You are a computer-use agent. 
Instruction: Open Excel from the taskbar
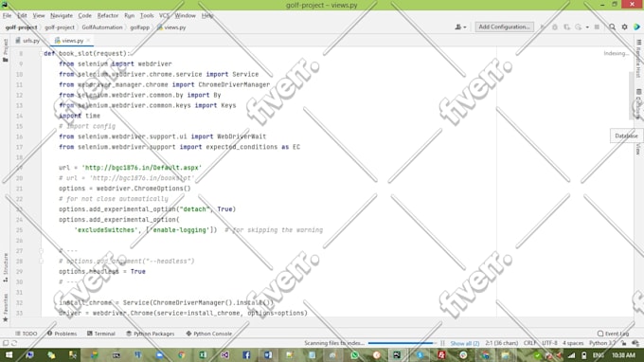203,355
